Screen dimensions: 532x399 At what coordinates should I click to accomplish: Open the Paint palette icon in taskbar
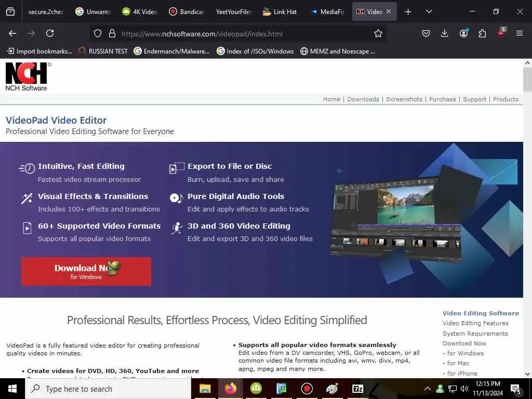point(332,389)
